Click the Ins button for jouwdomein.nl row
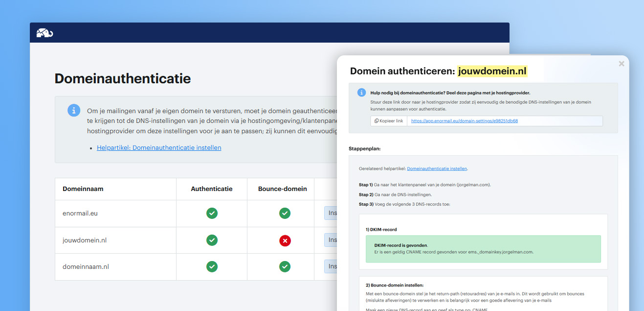This screenshot has height=311, width=644. (x=331, y=240)
